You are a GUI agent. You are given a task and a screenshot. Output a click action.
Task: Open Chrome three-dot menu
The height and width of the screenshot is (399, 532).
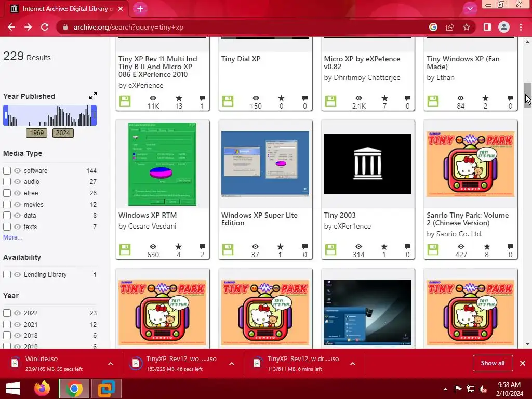521,27
